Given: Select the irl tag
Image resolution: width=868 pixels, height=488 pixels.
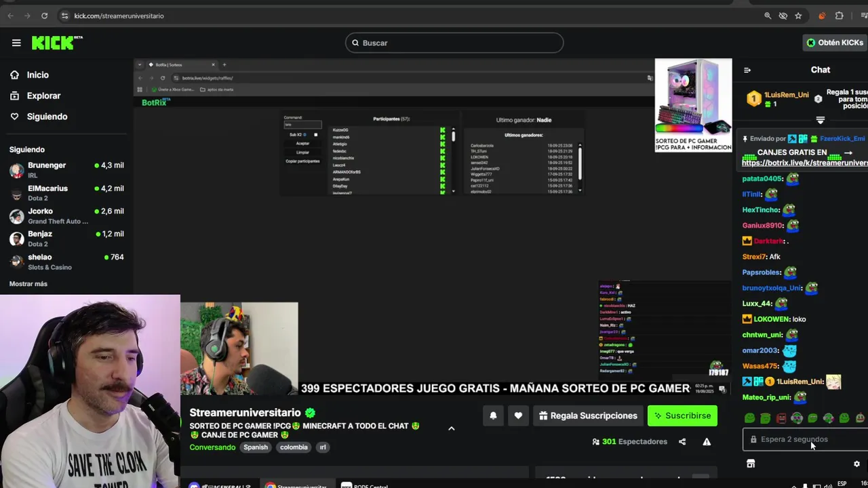Looking at the screenshot, I should pos(323,447).
